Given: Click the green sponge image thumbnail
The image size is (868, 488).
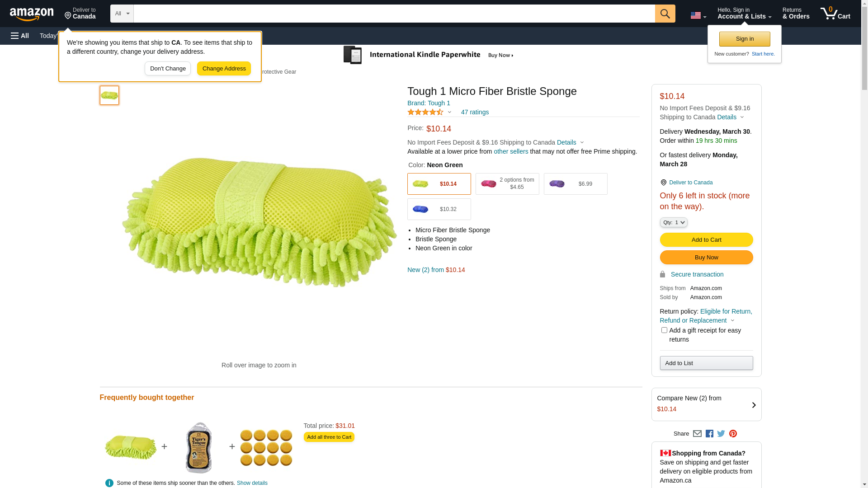Looking at the screenshot, I should click(x=109, y=95).
